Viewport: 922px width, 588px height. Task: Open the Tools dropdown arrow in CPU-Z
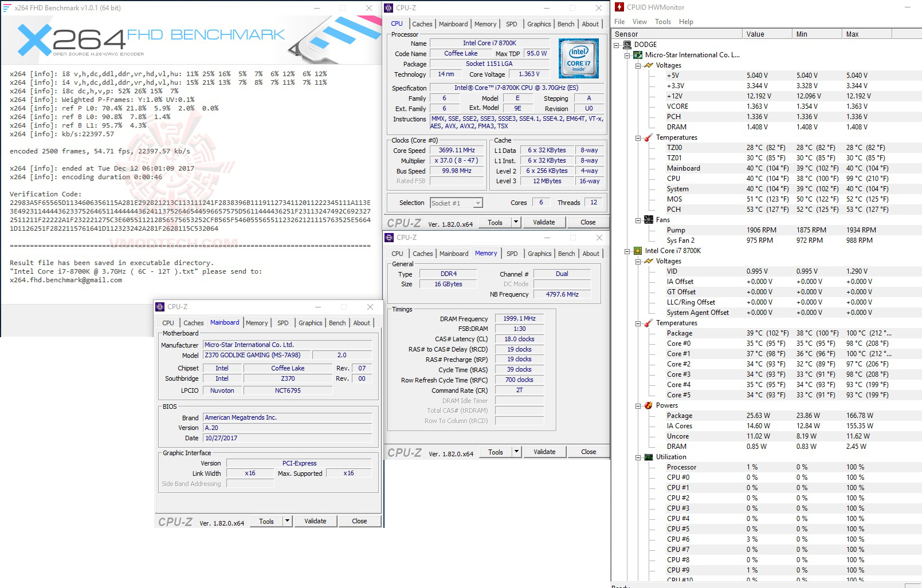pos(515,222)
